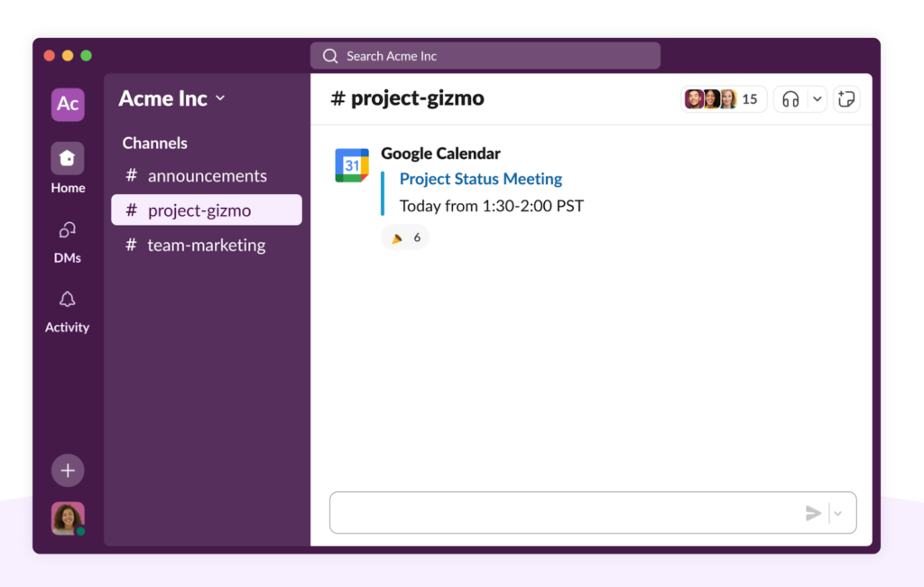
Task: View the 15 channel members
Action: pos(723,99)
